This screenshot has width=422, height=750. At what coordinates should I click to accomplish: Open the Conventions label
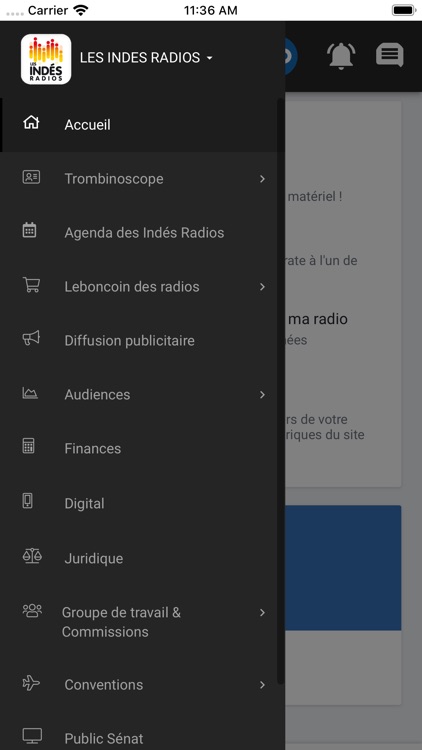[103, 685]
